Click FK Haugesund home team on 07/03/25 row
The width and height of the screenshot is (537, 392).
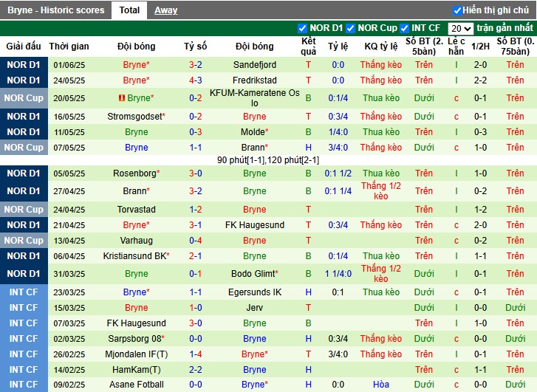click(137, 323)
